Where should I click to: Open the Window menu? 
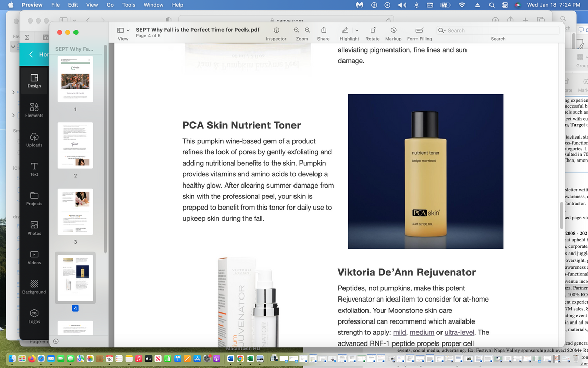click(x=154, y=5)
